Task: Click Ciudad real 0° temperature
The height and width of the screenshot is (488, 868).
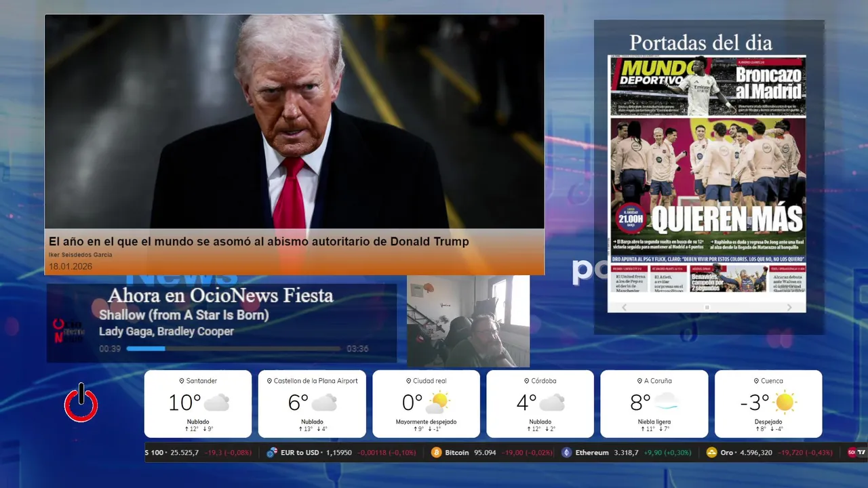Action: click(412, 403)
